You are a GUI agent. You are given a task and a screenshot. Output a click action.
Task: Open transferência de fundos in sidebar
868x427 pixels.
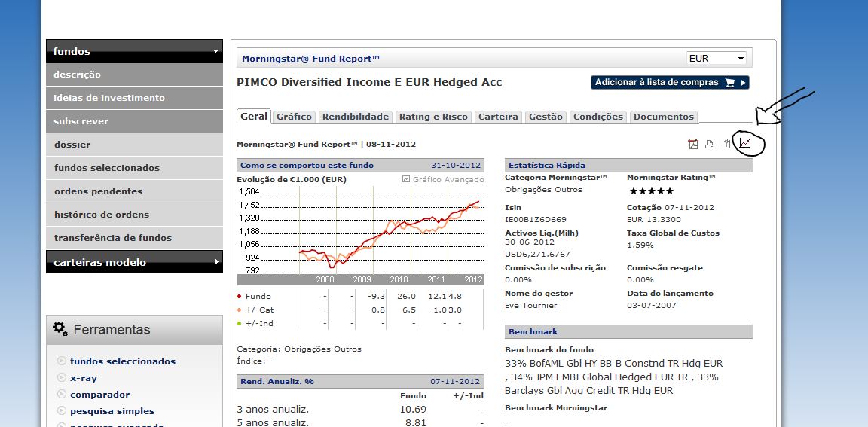(x=134, y=238)
